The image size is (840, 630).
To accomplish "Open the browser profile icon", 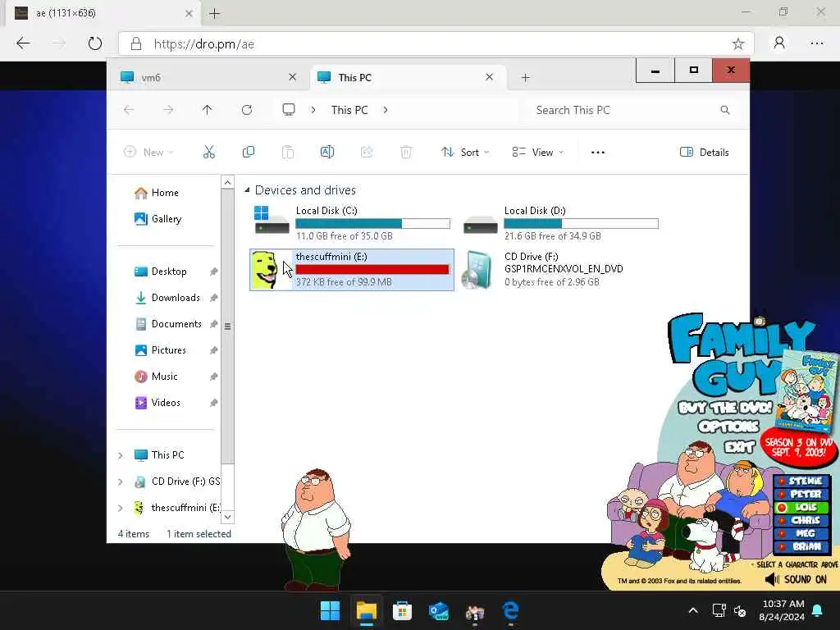I will [779, 43].
